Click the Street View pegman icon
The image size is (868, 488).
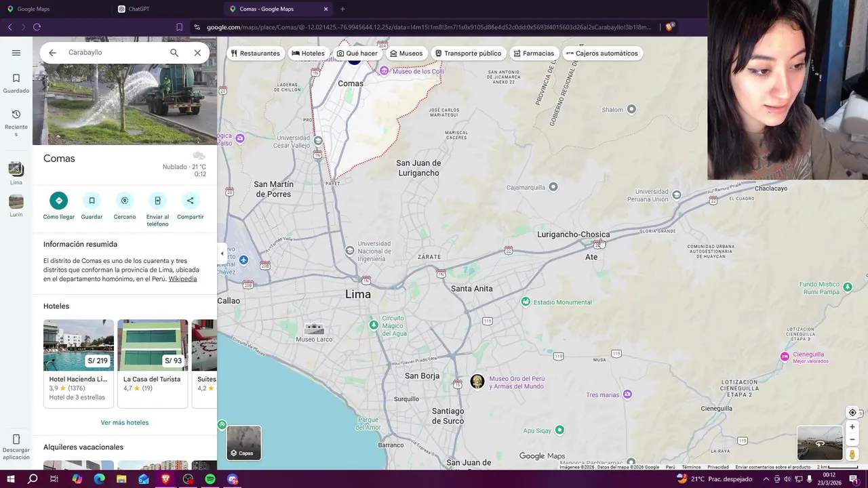tap(852, 455)
